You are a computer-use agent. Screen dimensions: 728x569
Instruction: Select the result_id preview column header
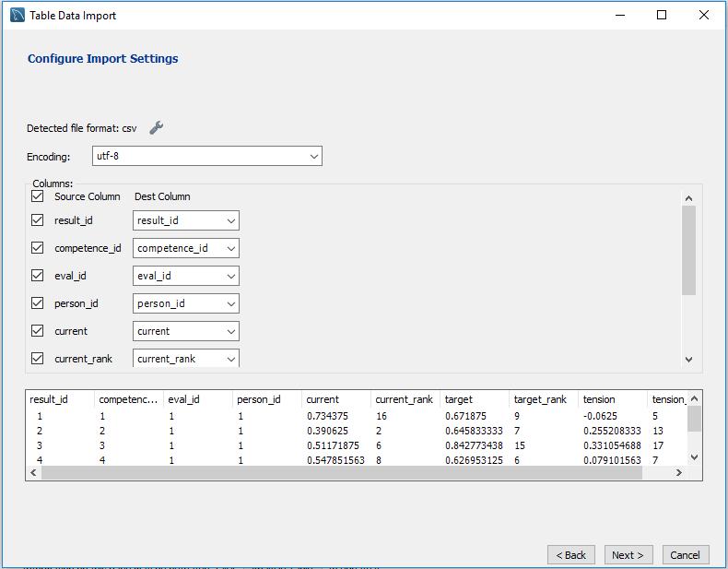click(60, 399)
